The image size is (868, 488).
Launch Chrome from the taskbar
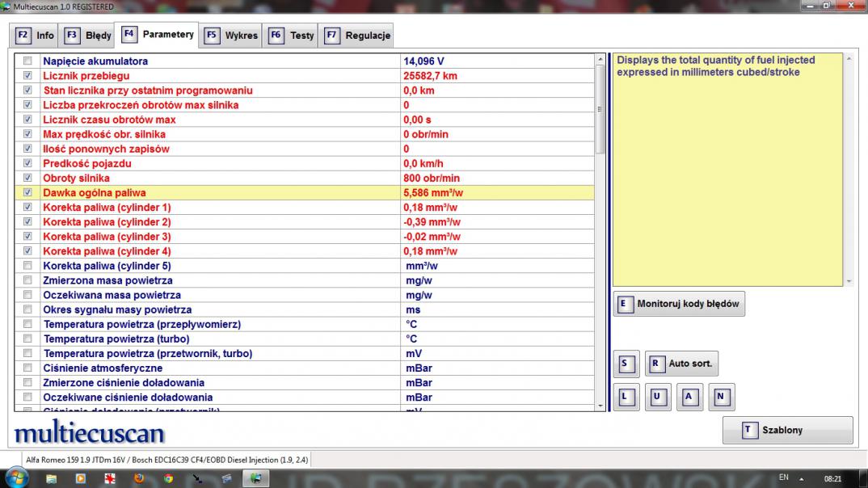pos(168,478)
